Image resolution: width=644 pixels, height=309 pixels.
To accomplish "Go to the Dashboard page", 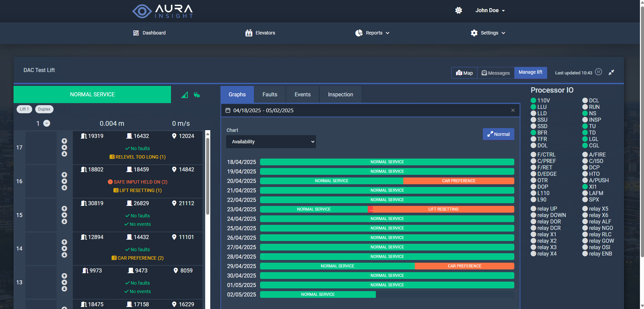I will pos(149,33).
